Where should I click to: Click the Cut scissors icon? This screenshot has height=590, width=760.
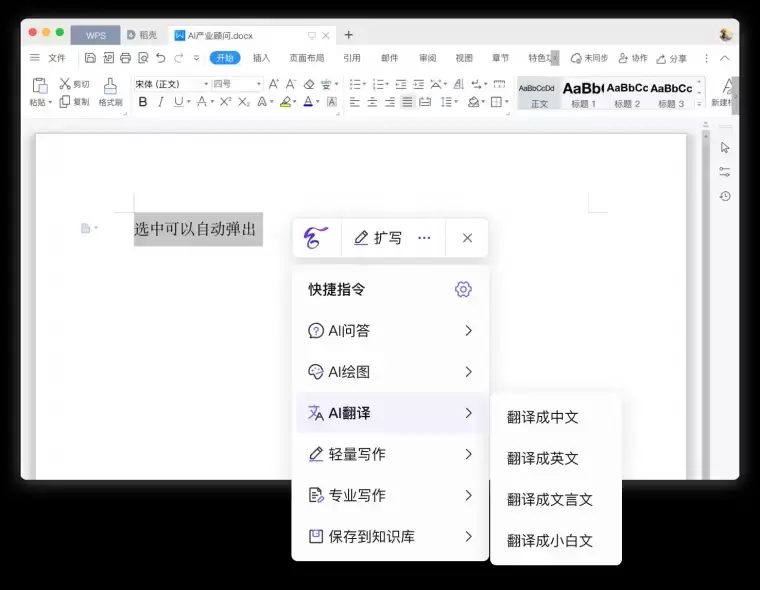(65, 84)
